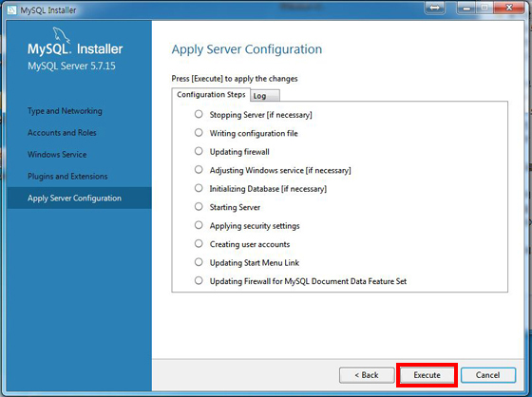The width and height of the screenshot is (532, 397).
Task: Click the Creating user accounts status circle
Action: point(199,244)
